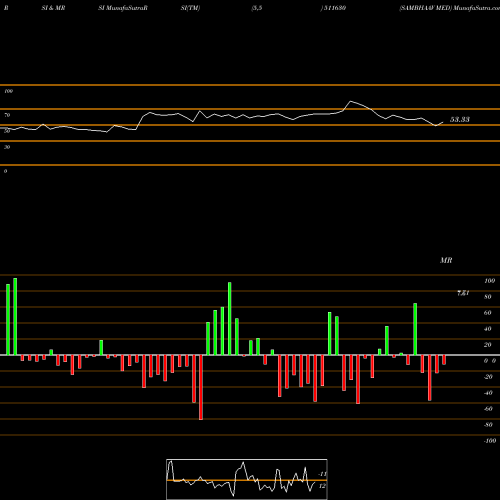Click the RSI axis label 70
This screenshot has width=500, height=500.
pyautogui.click(x=7, y=115)
